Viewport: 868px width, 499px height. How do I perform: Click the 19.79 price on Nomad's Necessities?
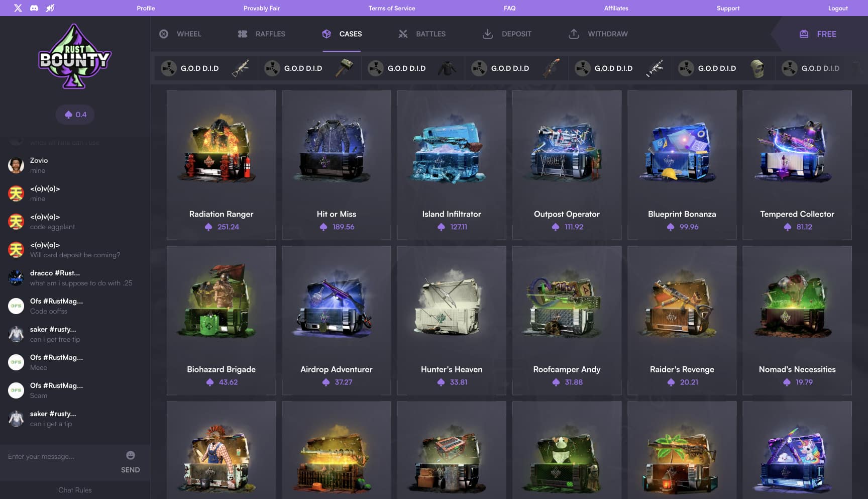pyautogui.click(x=804, y=382)
